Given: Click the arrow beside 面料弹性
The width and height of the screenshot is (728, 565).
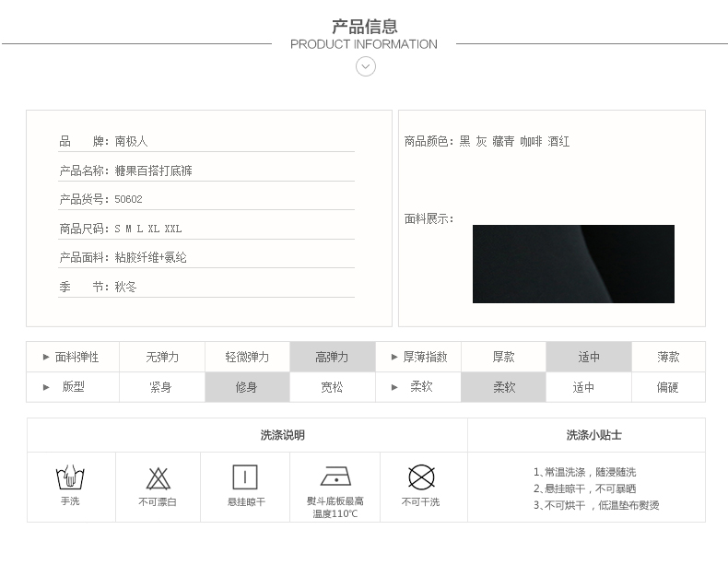Looking at the screenshot, I should pyautogui.click(x=46, y=357).
